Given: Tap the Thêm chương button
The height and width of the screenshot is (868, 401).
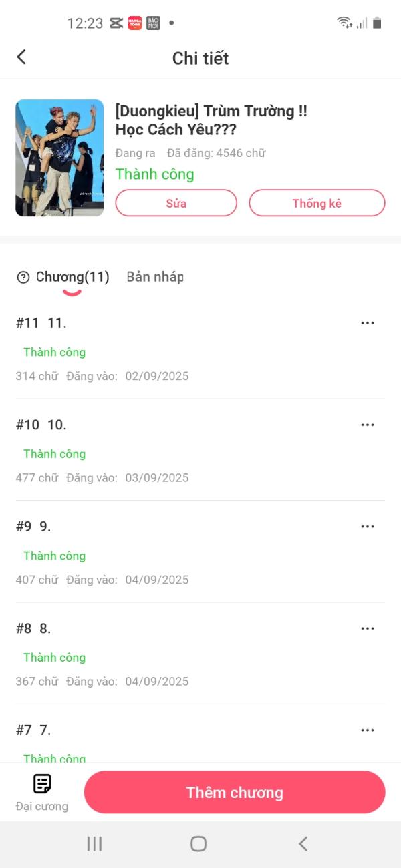Looking at the screenshot, I should pos(235,793).
